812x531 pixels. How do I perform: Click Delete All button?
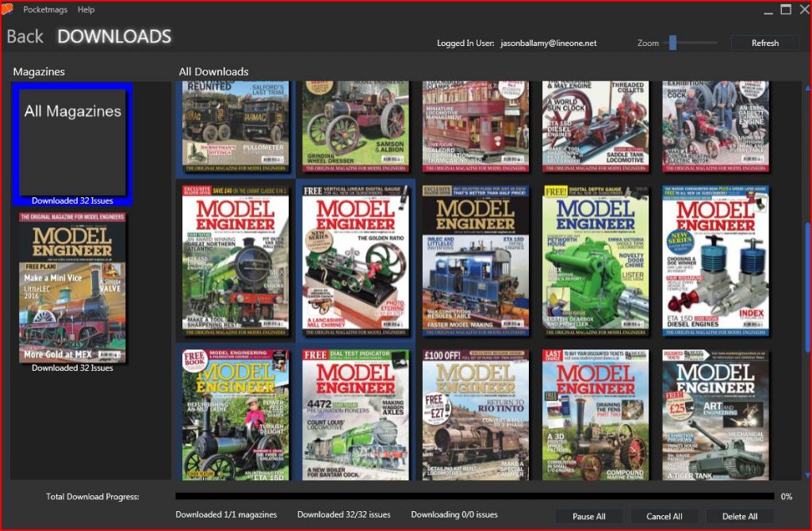click(740, 516)
